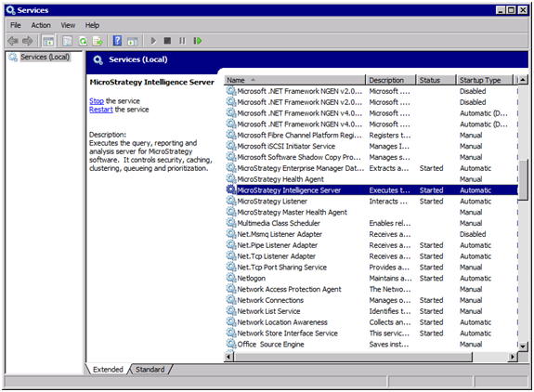Click the Services (Local) pane header title
This screenshot has height=392, width=534.
pyautogui.click(x=138, y=59)
